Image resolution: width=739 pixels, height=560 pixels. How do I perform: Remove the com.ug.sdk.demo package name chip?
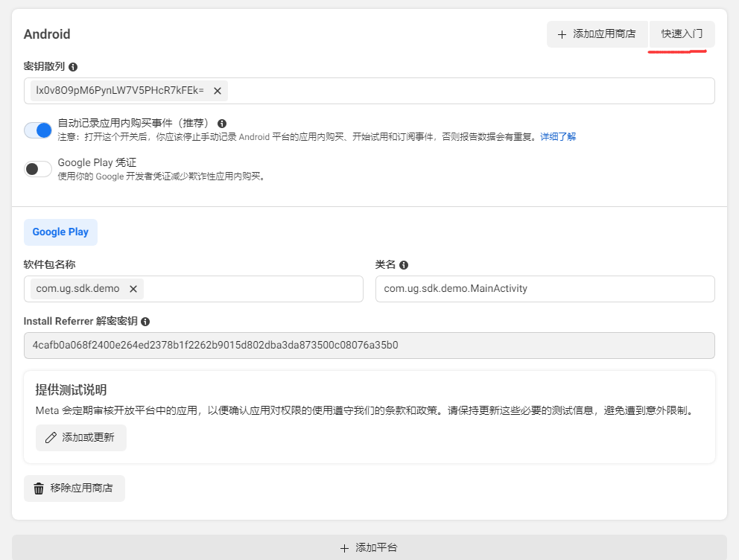click(x=133, y=289)
